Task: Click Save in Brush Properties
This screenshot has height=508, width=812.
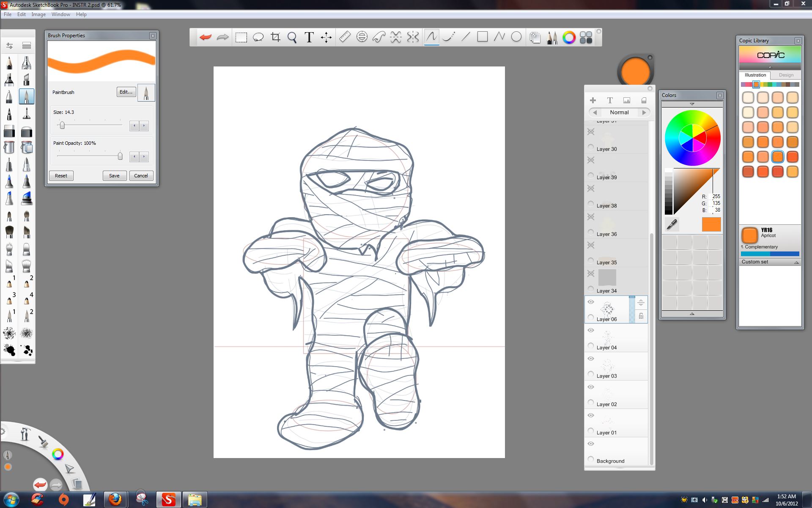Action: 114,176
